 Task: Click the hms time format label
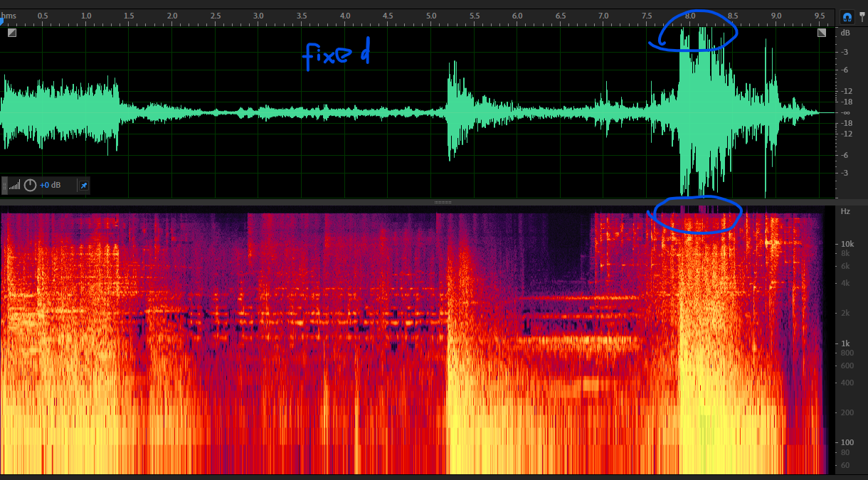(9, 16)
